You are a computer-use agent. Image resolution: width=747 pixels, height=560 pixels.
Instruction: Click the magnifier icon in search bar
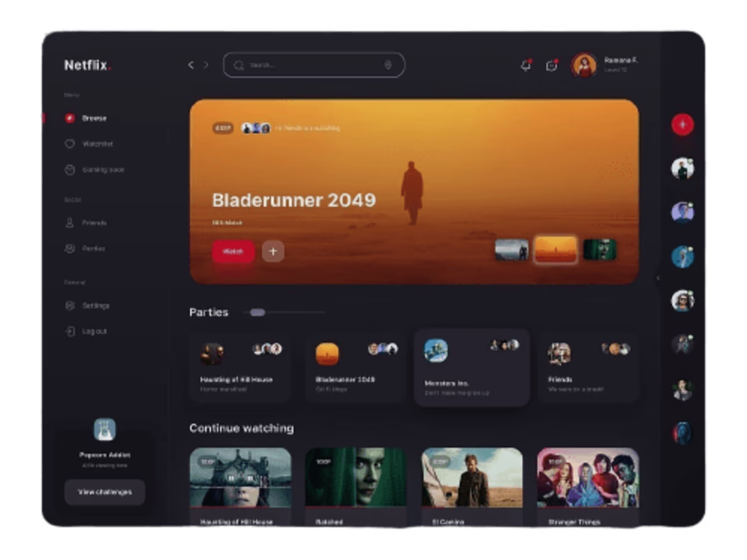point(239,65)
